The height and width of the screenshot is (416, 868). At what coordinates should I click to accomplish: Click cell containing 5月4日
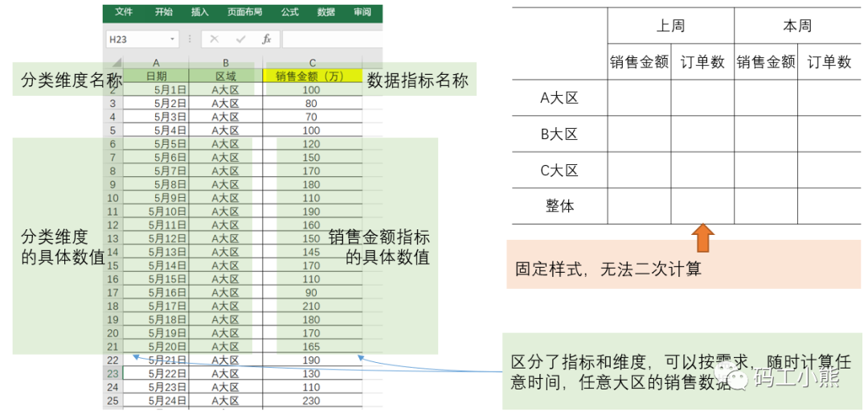[156, 130]
